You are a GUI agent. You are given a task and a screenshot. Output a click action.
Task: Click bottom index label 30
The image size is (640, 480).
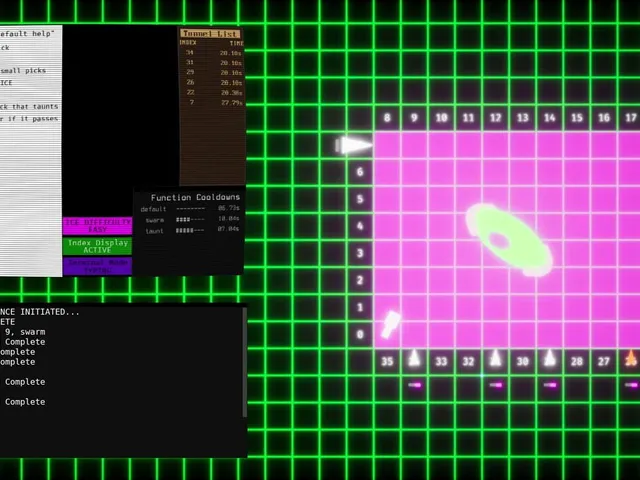[x=522, y=362]
